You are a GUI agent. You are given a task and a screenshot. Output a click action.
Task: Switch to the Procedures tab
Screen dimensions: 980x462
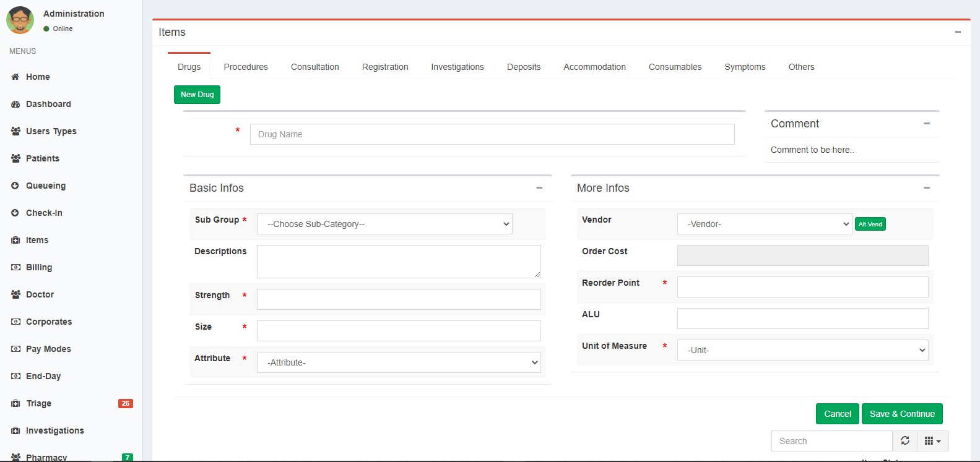246,67
